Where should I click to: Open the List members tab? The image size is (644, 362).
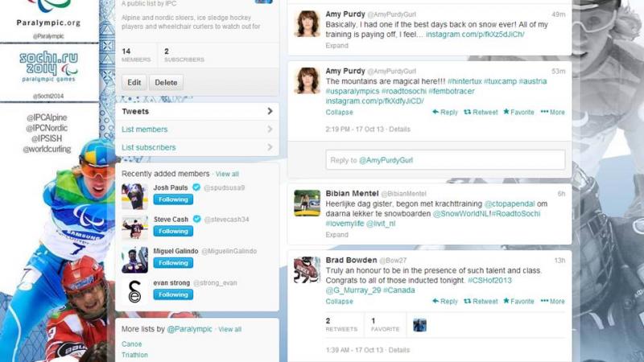tap(197, 130)
